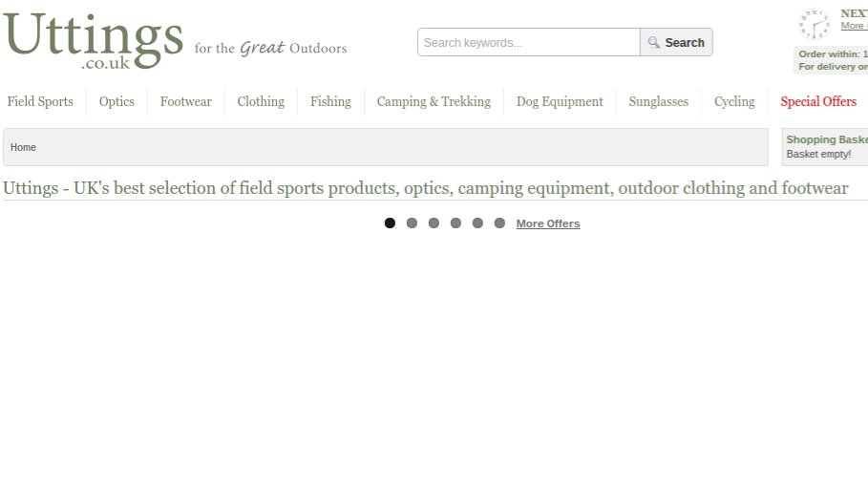Viewport: 868px width, 489px height.
Task: Select the second carousel dot
Action: (x=412, y=223)
